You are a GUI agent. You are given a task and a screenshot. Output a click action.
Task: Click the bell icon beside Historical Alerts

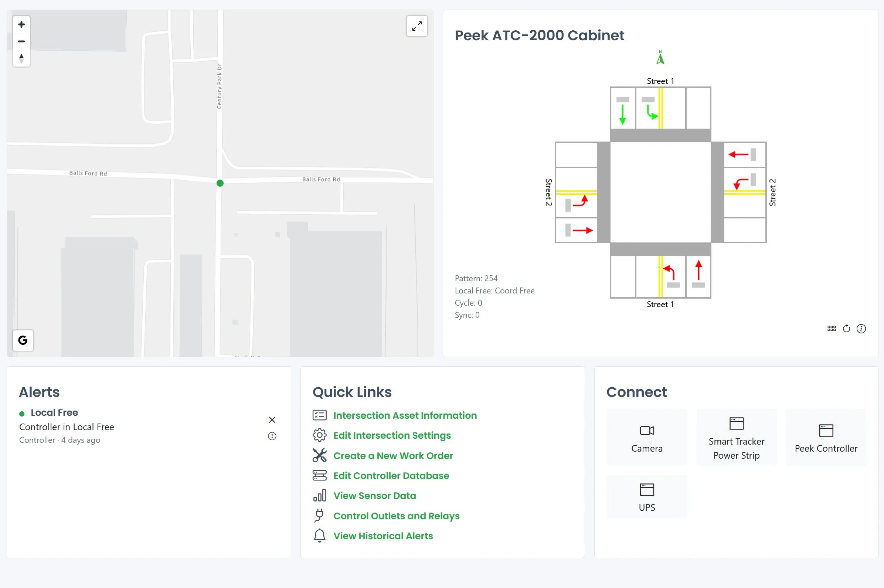click(x=319, y=536)
